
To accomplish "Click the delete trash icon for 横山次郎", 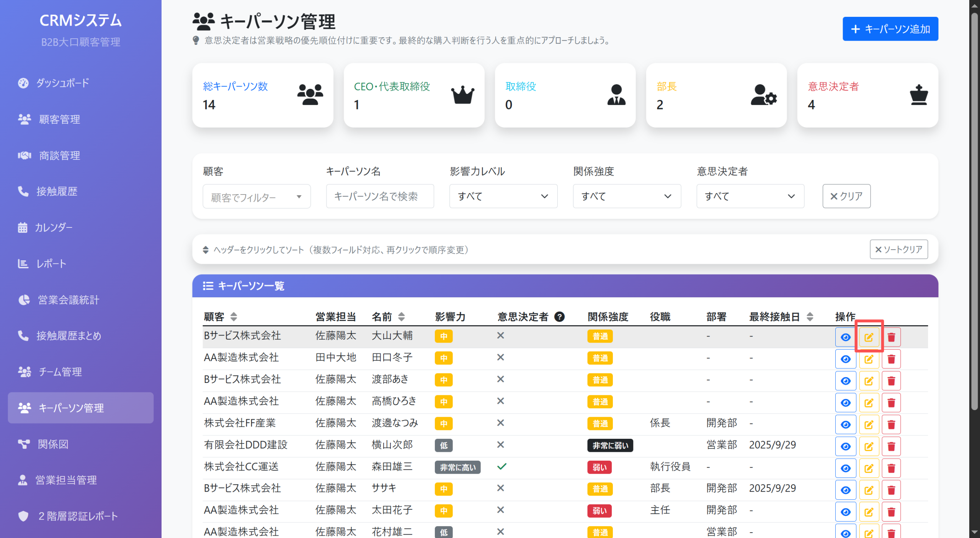I will tap(891, 446).
